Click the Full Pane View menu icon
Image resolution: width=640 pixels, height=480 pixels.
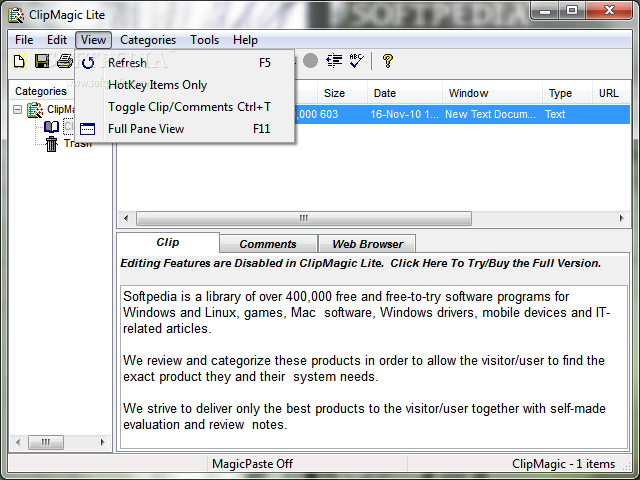pyautogui.click(x=87, y=129)
